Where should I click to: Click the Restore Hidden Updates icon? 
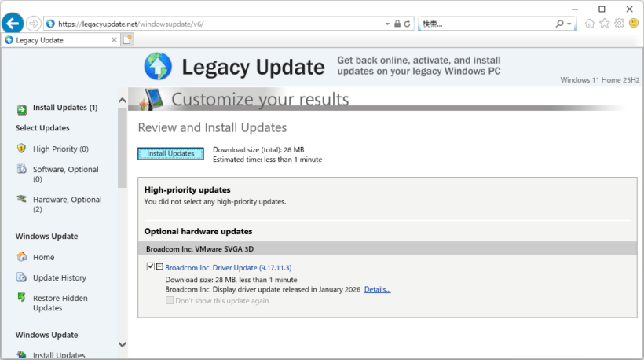(22, 297)
